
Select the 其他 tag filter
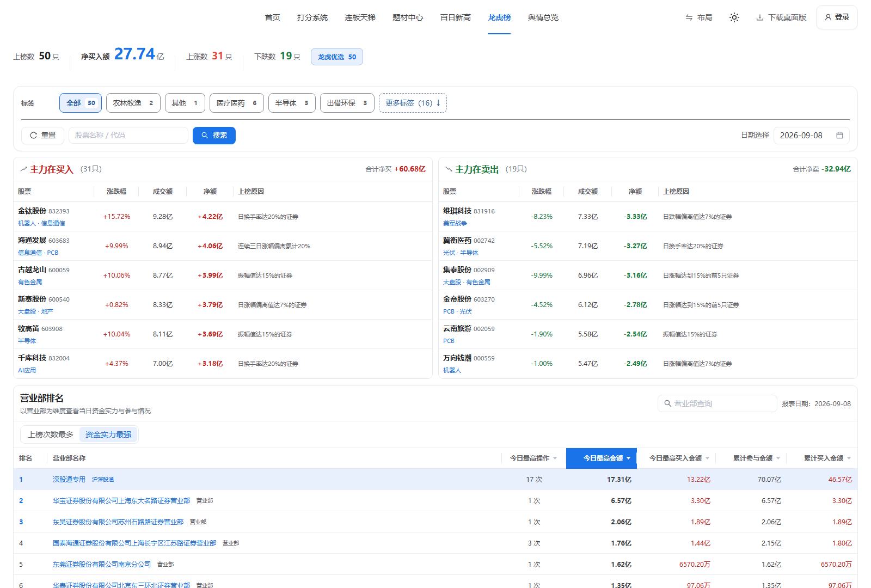(x=185, y=103)
